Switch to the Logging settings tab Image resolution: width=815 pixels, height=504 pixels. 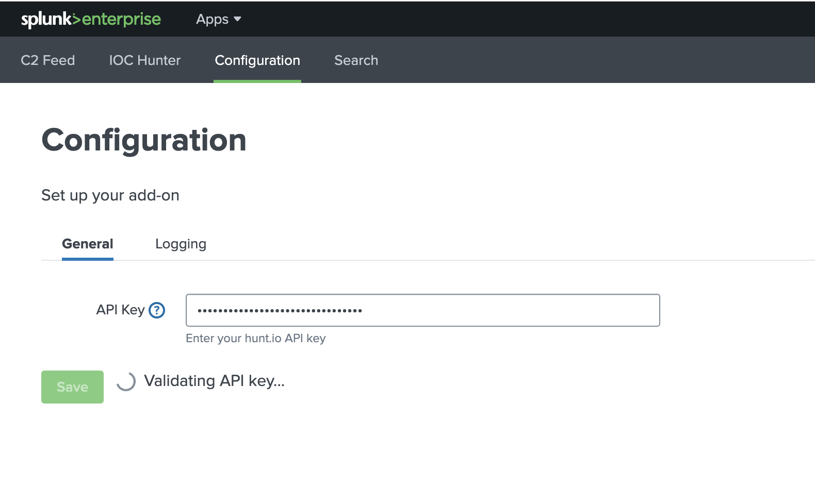[181, 244]
